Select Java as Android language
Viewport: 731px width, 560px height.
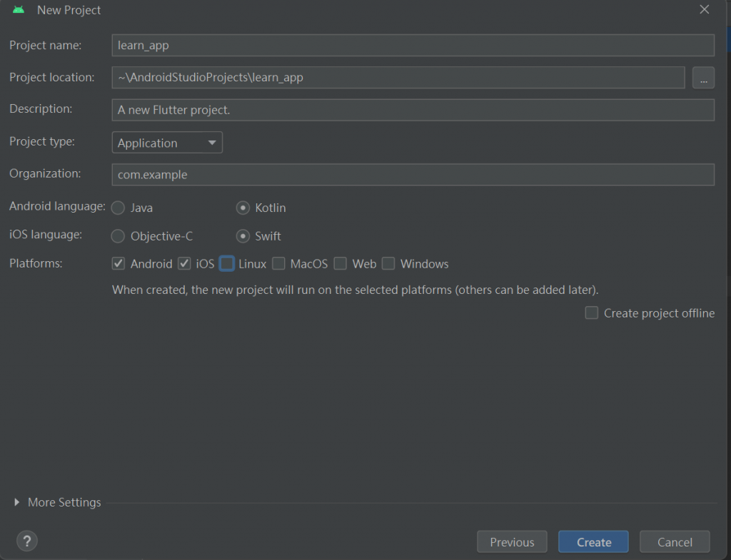pyautogui.click(x=119, y=208)
